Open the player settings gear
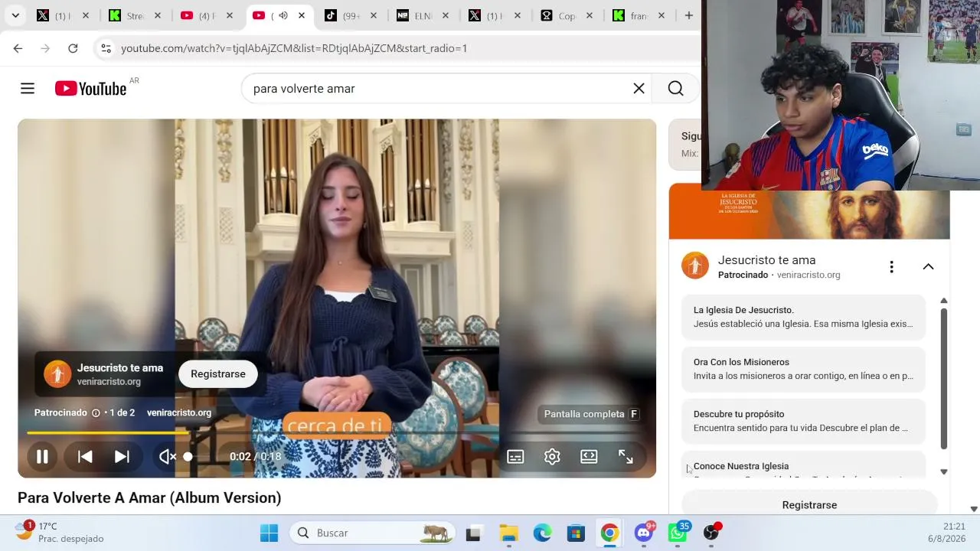Screen dimensions: 980x551 click(x=552, y=457)
